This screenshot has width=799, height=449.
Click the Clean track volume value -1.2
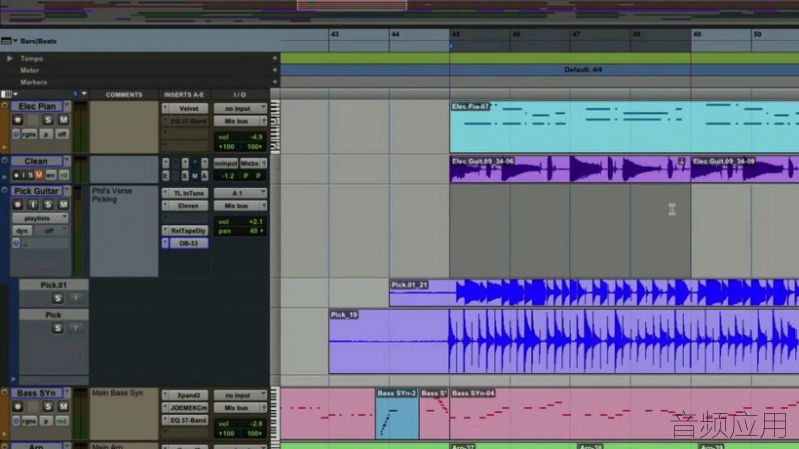coord(228,175)
